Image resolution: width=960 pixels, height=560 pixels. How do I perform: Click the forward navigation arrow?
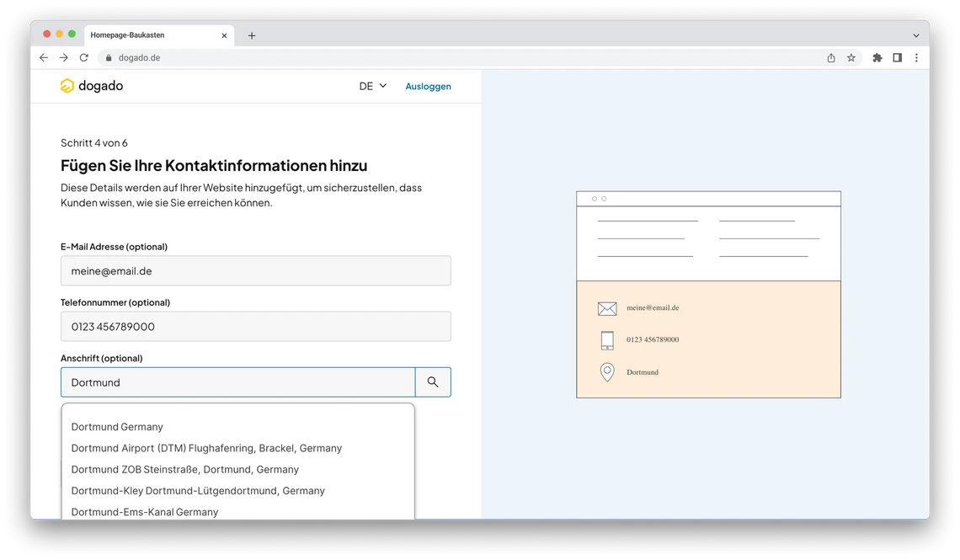63,57
